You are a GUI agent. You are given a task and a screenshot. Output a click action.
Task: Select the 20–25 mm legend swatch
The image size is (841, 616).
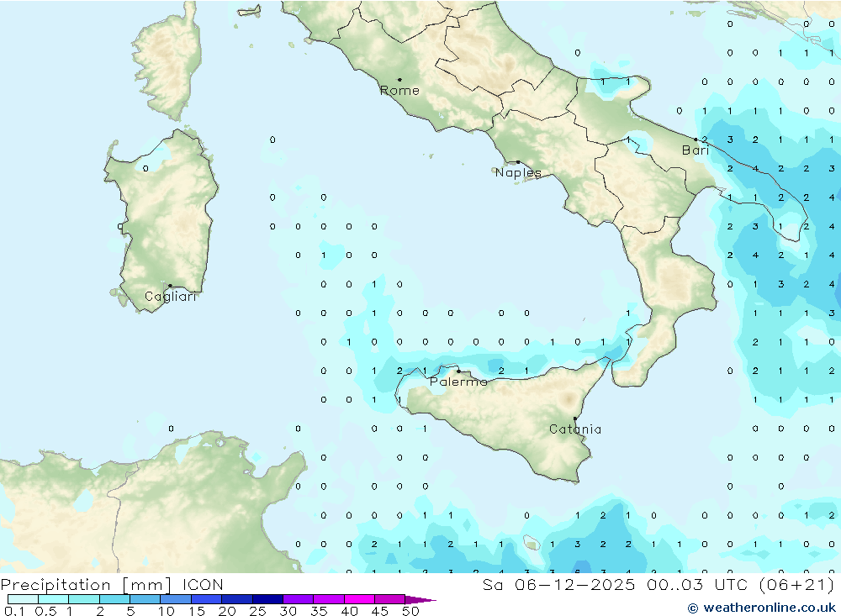pos(237,599)
